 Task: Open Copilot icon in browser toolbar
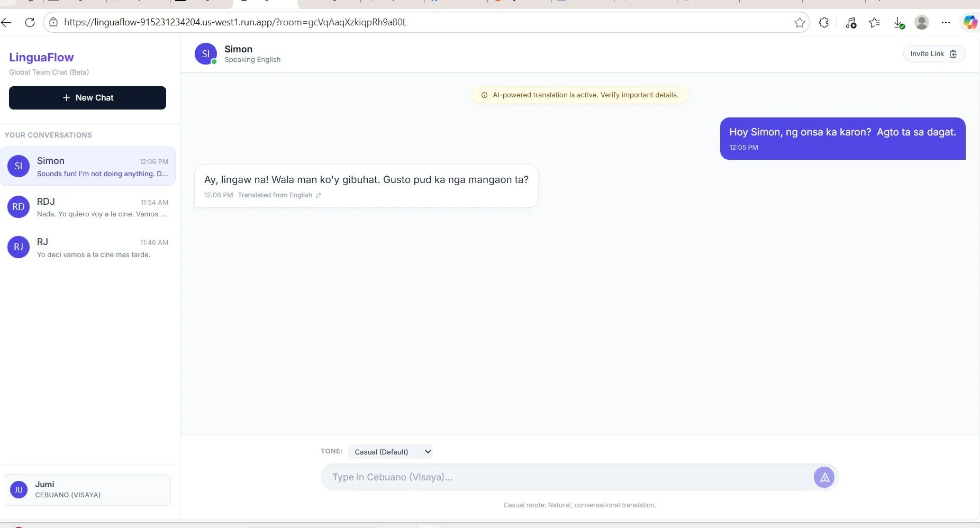coord(970,22)
